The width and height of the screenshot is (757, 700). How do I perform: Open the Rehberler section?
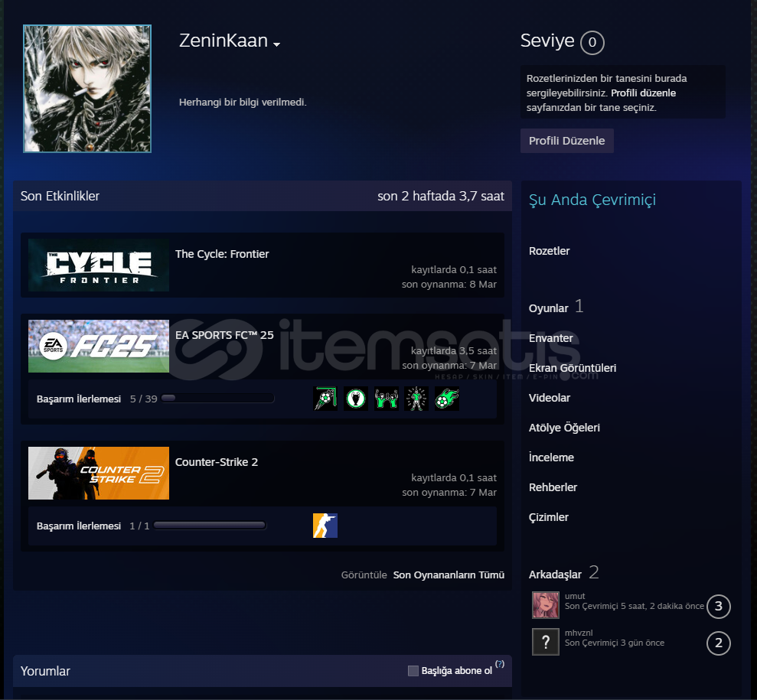[x=553, y=487]
